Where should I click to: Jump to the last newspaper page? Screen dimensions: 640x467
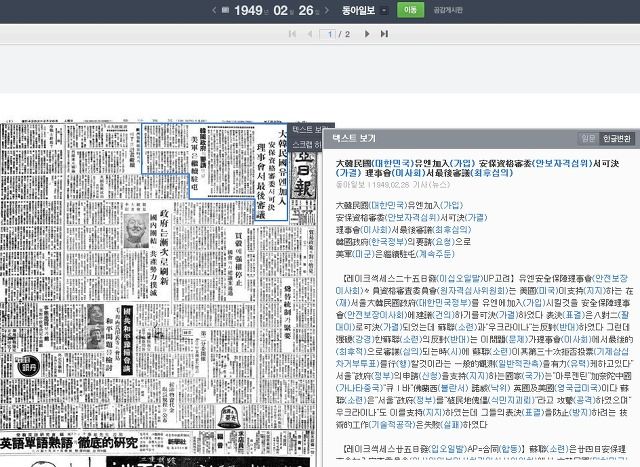384,34
